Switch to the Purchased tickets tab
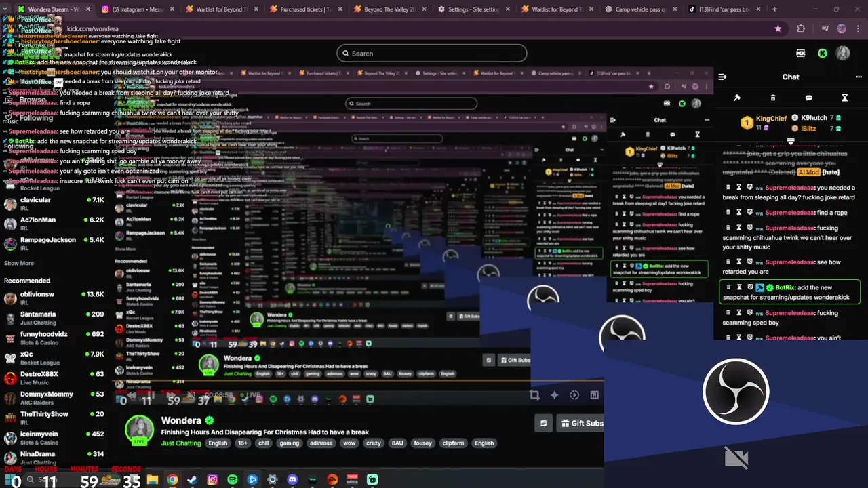 [304, 9]
